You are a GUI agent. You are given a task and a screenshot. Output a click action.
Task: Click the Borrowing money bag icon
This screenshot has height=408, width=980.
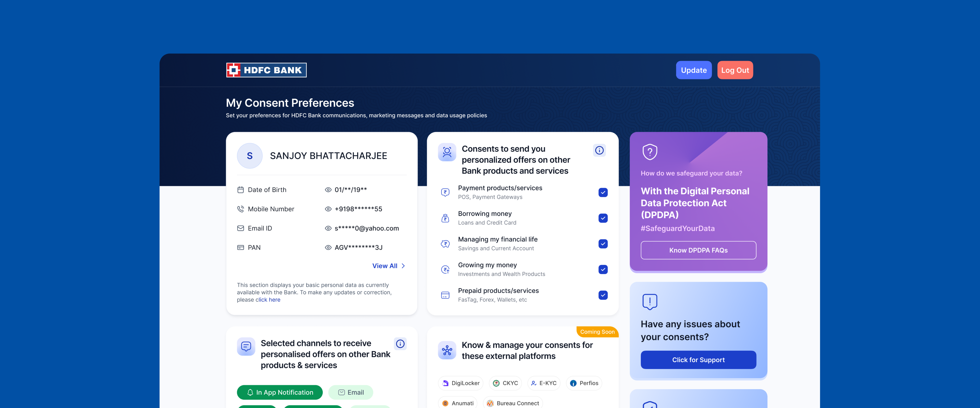point(445,218)
